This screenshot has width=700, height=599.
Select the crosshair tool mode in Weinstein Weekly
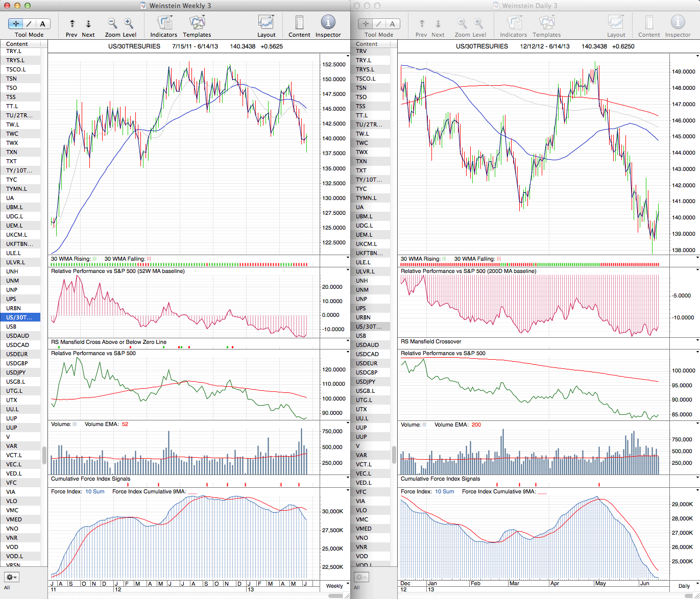click(x=16, y=23)
